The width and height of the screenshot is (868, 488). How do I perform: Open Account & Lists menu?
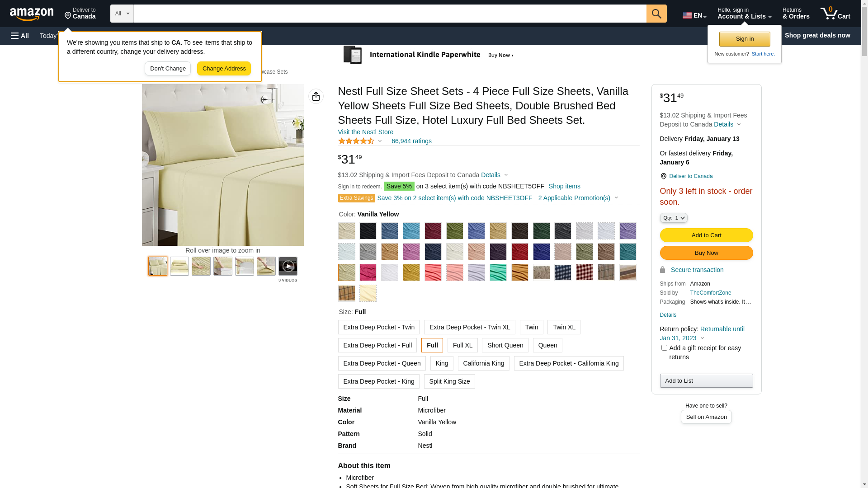tap(744, 14)
